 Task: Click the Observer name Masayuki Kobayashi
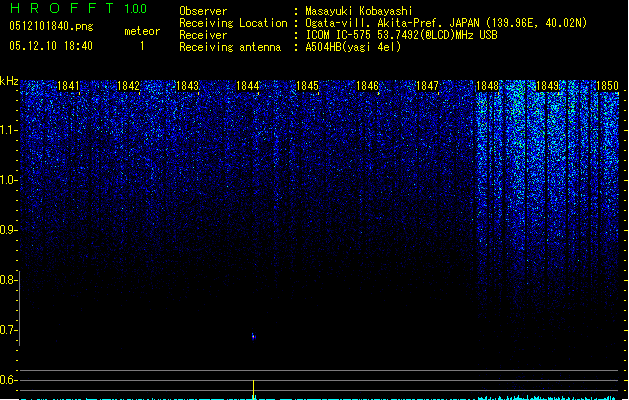click(359, 11)
